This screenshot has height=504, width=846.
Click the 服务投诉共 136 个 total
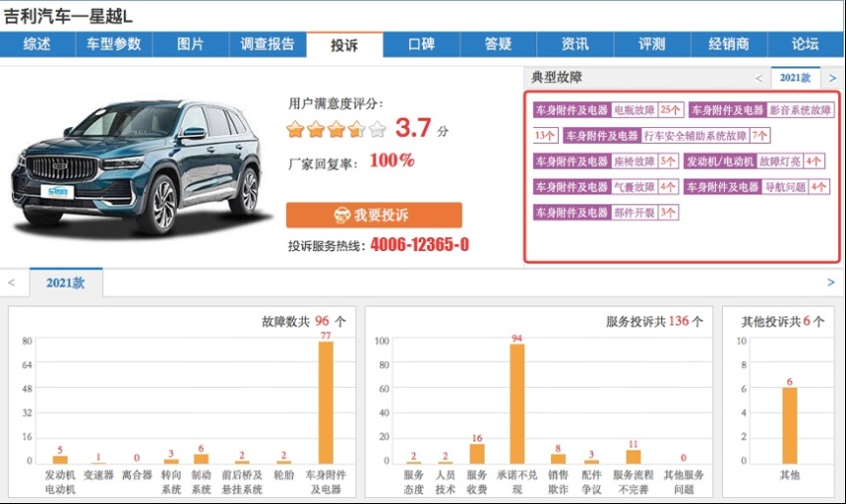coord(654,321)
